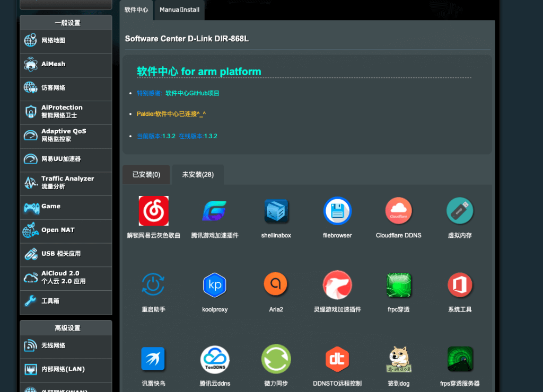The height and width of the screenshot is (392, 543).
Task: Click the 解锁网易云灰色歌曲 label text
Action: click(x=153, y=235)
